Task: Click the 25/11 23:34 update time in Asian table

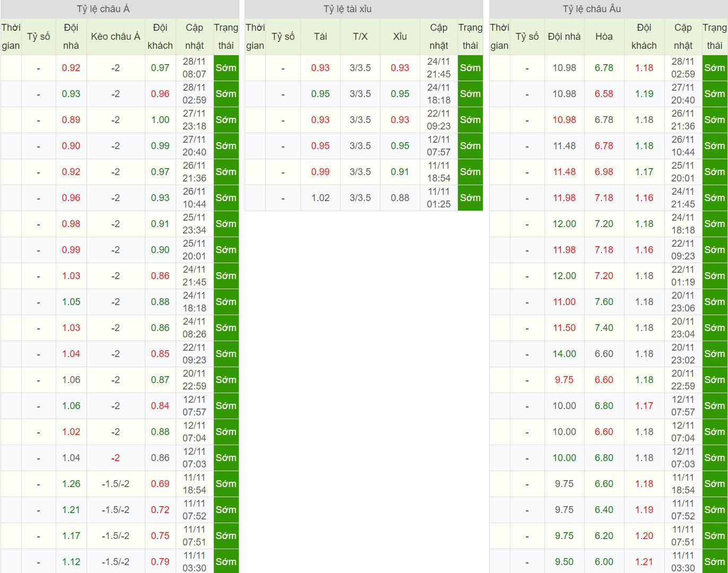Action: pos(194,224)
